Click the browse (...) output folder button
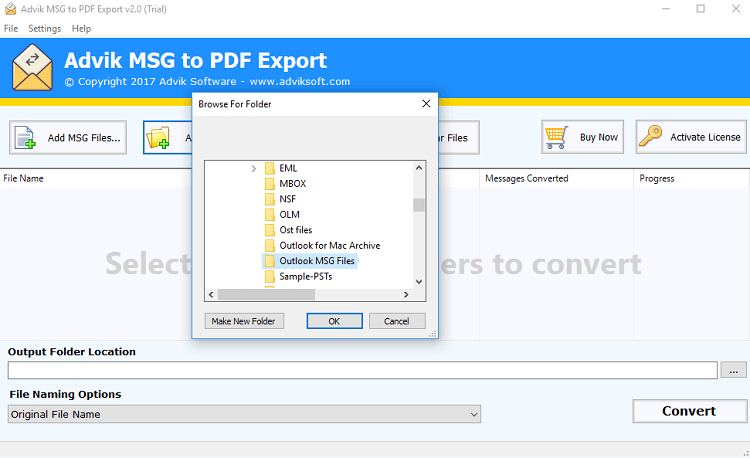The image size is (750, 458). click(733, 370)
